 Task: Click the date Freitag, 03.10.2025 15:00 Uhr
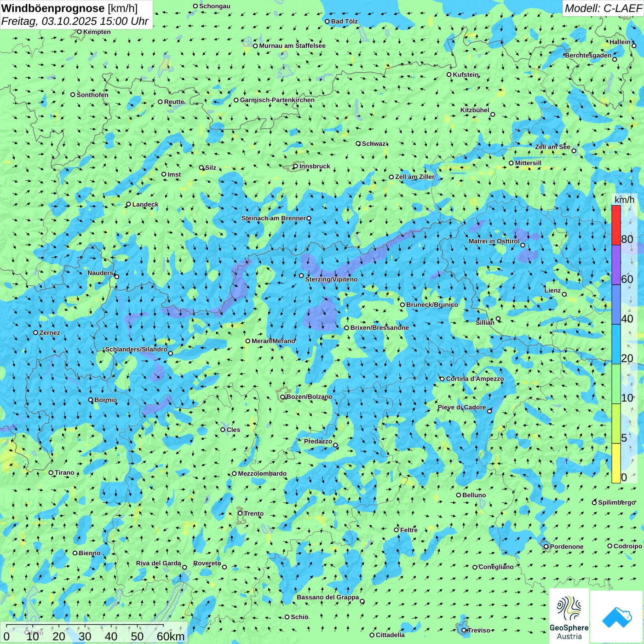click(75, 22)
